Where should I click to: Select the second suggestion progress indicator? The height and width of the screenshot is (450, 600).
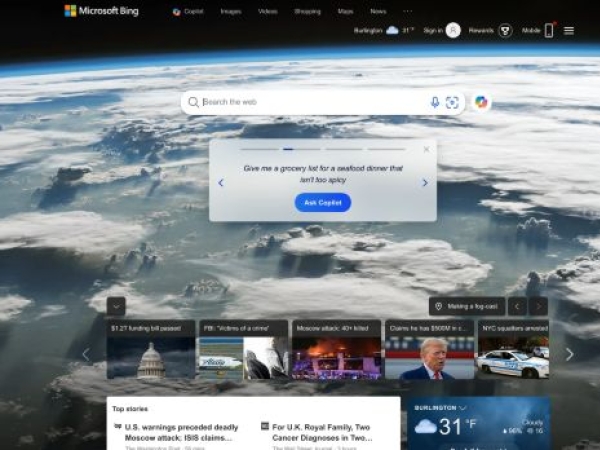click(x=302, y=149)
